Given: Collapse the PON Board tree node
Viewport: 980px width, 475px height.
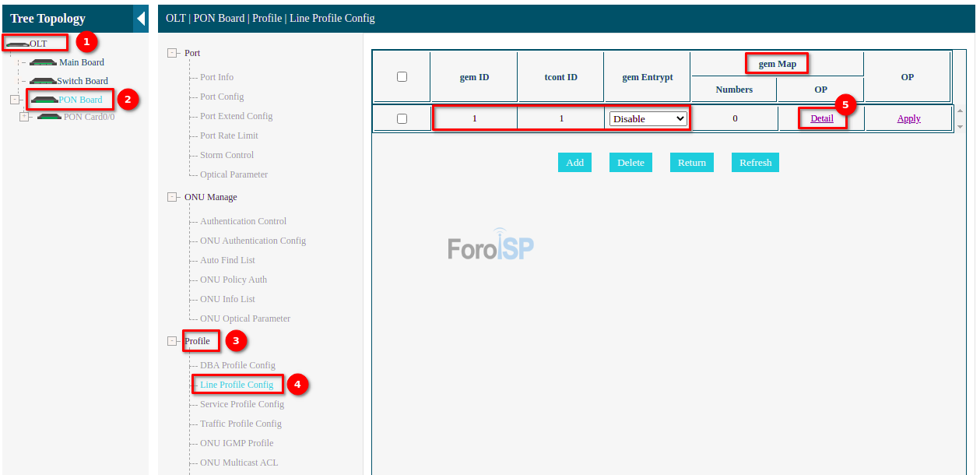Looking at the screenshot, I should pyautogui.click(x=13, y=100).
